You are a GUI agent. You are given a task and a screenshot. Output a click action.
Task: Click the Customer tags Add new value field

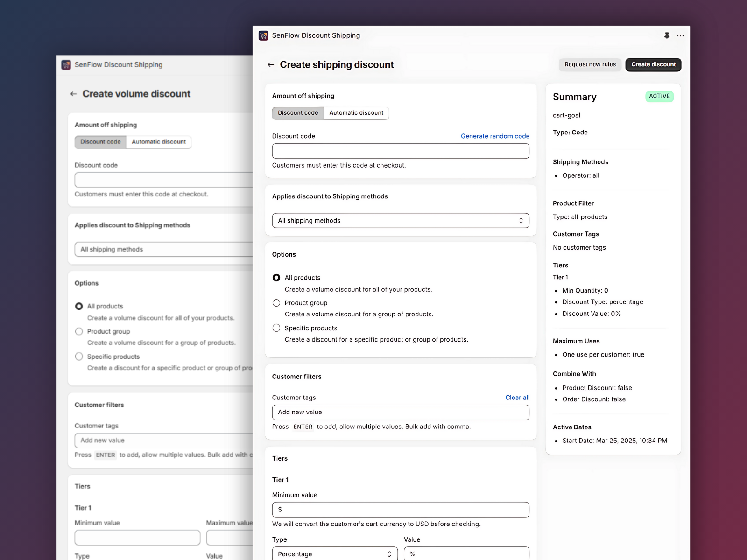tap(401, 412)
